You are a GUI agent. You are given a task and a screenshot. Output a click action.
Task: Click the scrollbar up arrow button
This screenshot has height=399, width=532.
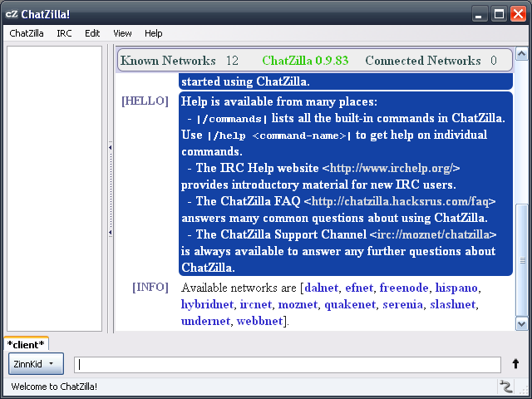point(521,54)
